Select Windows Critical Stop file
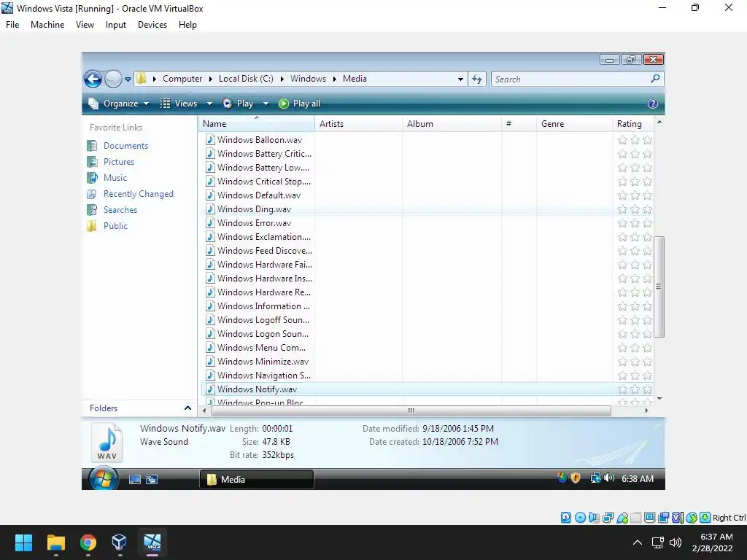 point(264,182)
